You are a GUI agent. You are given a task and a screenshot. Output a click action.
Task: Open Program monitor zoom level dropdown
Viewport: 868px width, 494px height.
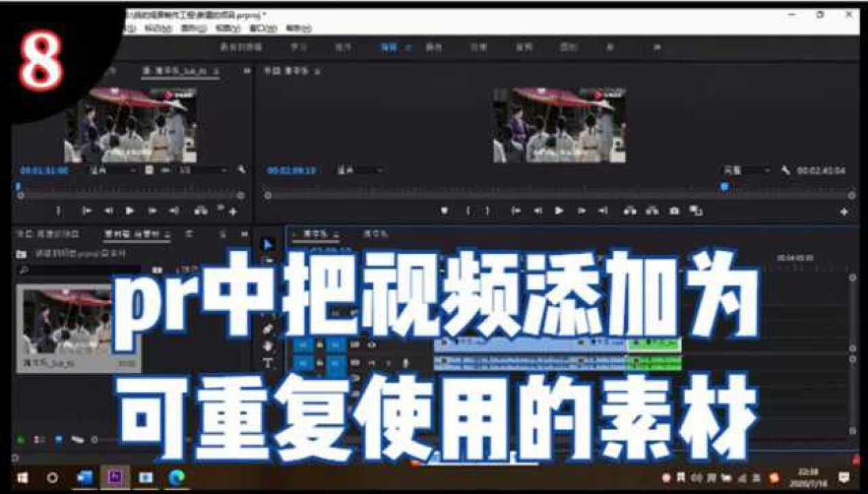point(359,169)
